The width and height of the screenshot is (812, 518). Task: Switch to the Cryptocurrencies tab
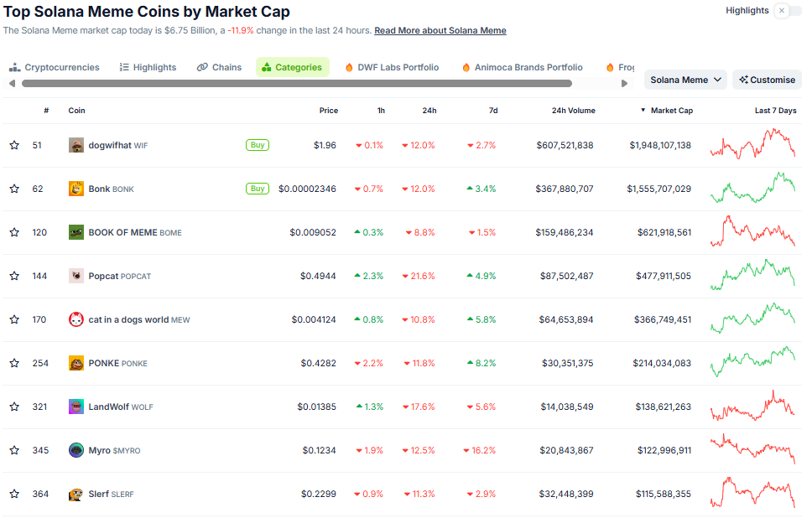tap(55, 67)
